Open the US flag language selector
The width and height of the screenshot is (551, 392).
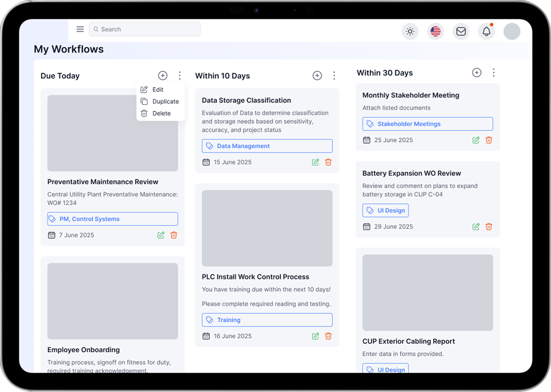[435, 31]
